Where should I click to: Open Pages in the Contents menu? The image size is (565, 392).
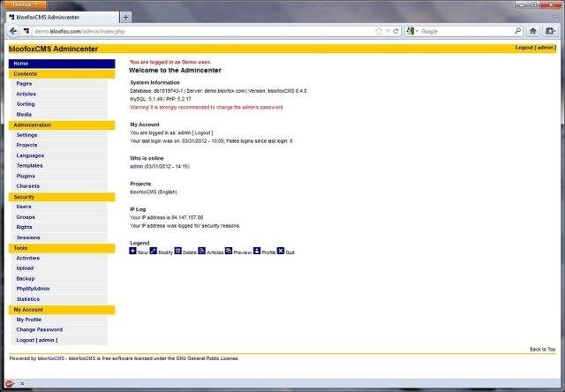click(24, 83)
